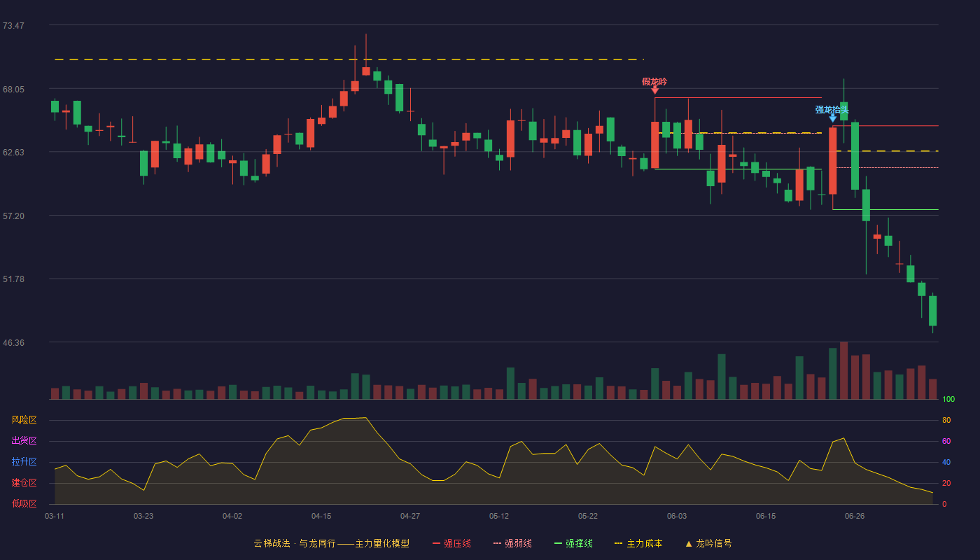
Task: Click the 建仓区 zone label
Action: [x=24, y=483]
